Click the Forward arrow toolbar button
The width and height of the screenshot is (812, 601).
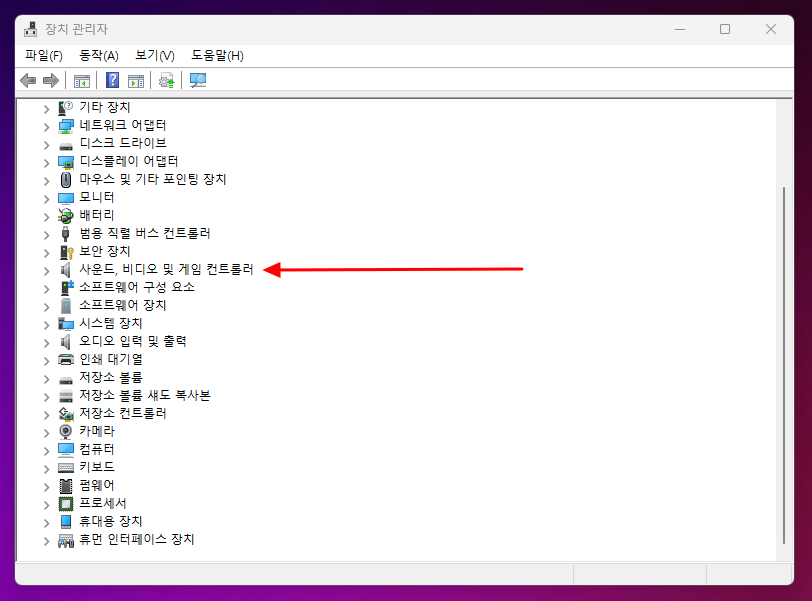click(51, 81)
